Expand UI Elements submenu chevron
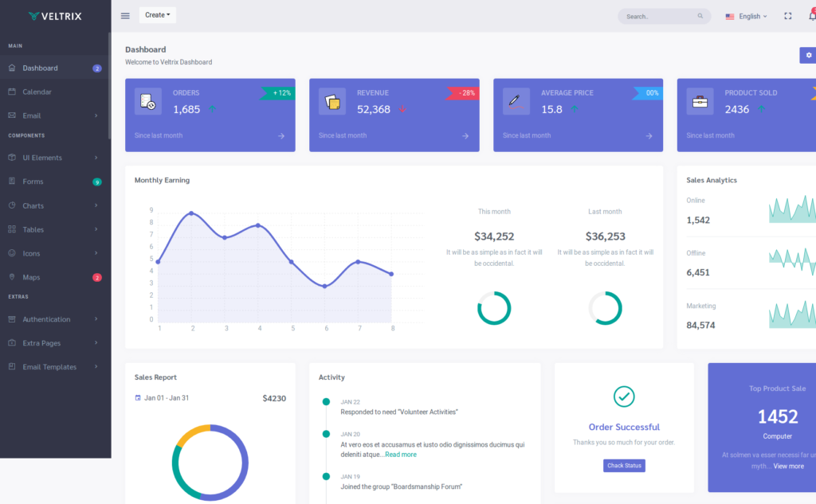Viewport: 816px width, 504px height. 96,158
